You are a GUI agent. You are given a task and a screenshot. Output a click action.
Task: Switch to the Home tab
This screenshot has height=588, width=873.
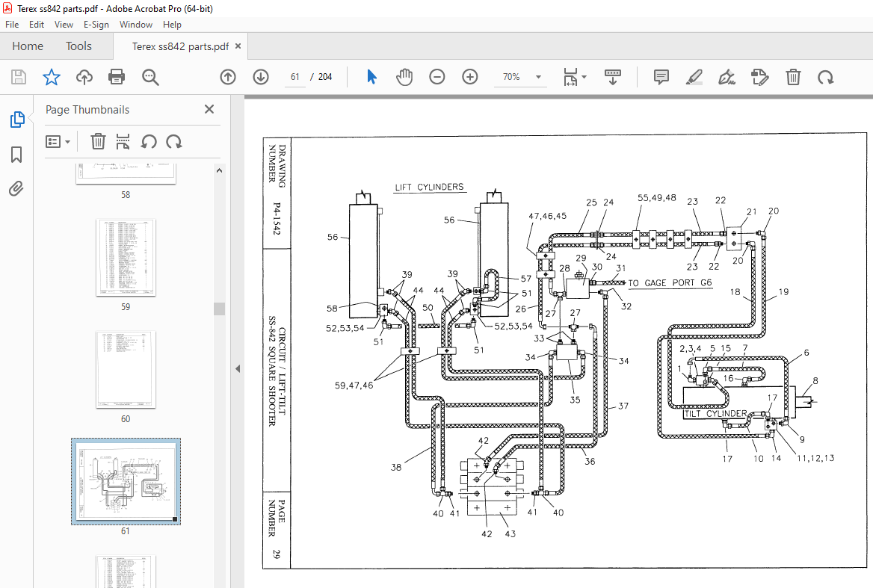click(x=28, y=46)
